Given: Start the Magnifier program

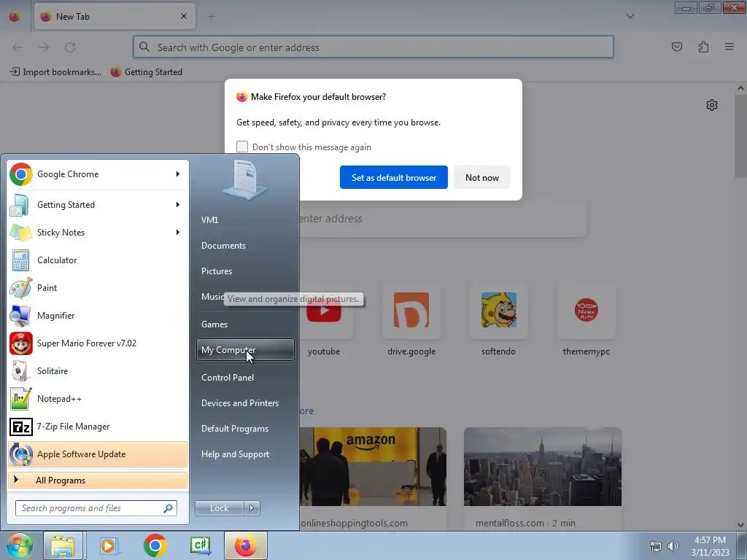Looking at the screenshot, I should coord(98,315).
